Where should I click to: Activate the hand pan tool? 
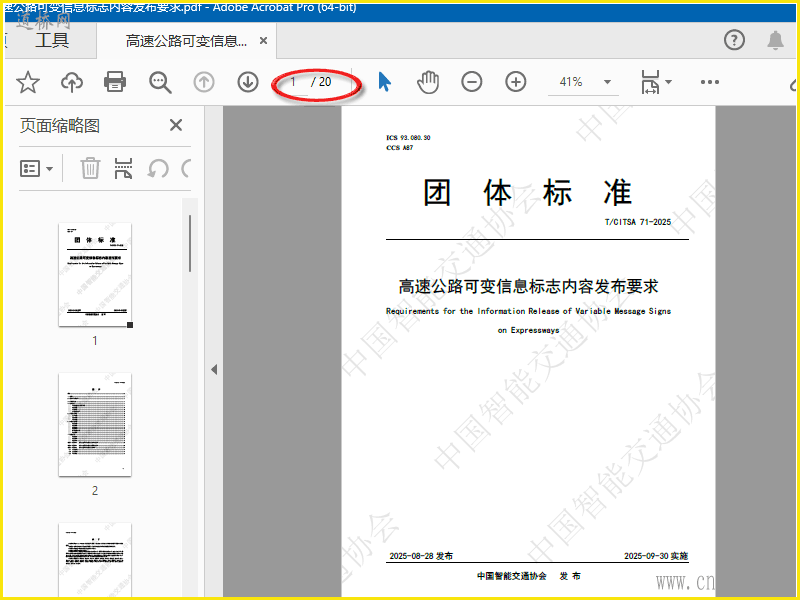click(x=428, y=82)
